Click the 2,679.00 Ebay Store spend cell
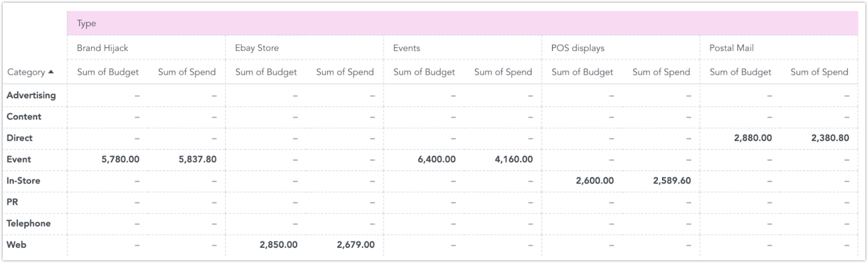The height and width of the screenshot is (263, 868). (x=356, y=244)
